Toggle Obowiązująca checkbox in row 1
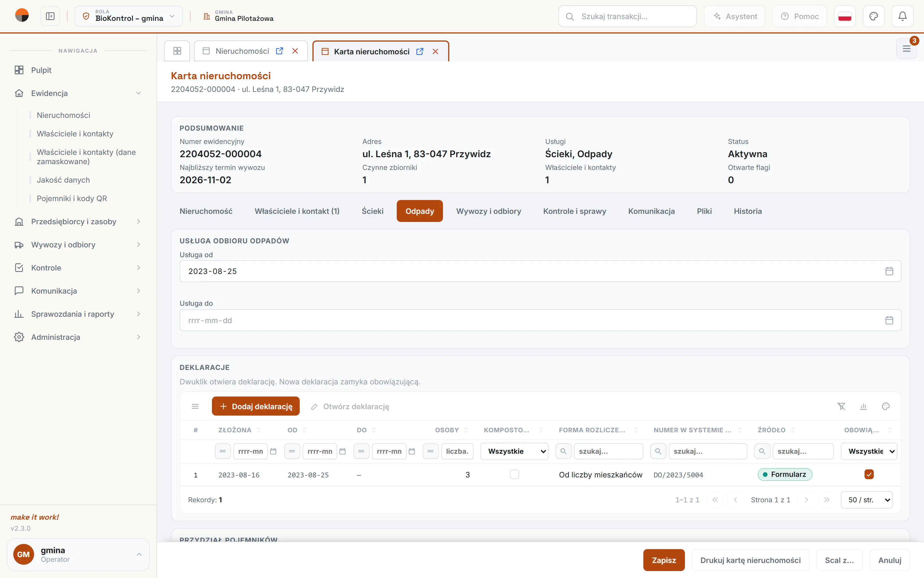This screenshot has height=578, width=924. pos(869,475)
